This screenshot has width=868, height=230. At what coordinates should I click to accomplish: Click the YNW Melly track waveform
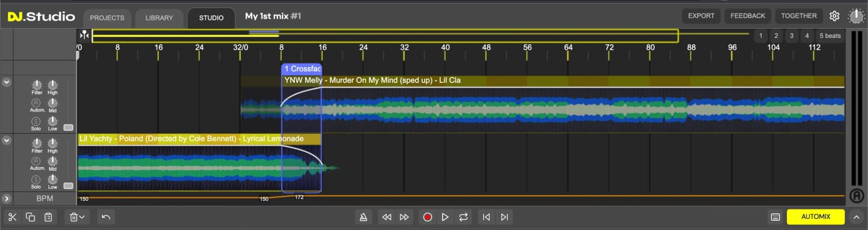pos(543,110)
